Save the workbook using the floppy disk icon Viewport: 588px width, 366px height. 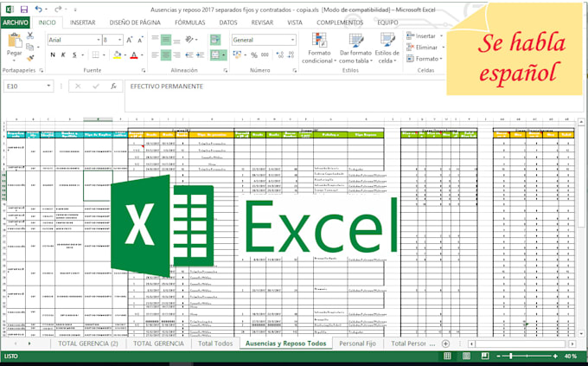coord(24,9)
